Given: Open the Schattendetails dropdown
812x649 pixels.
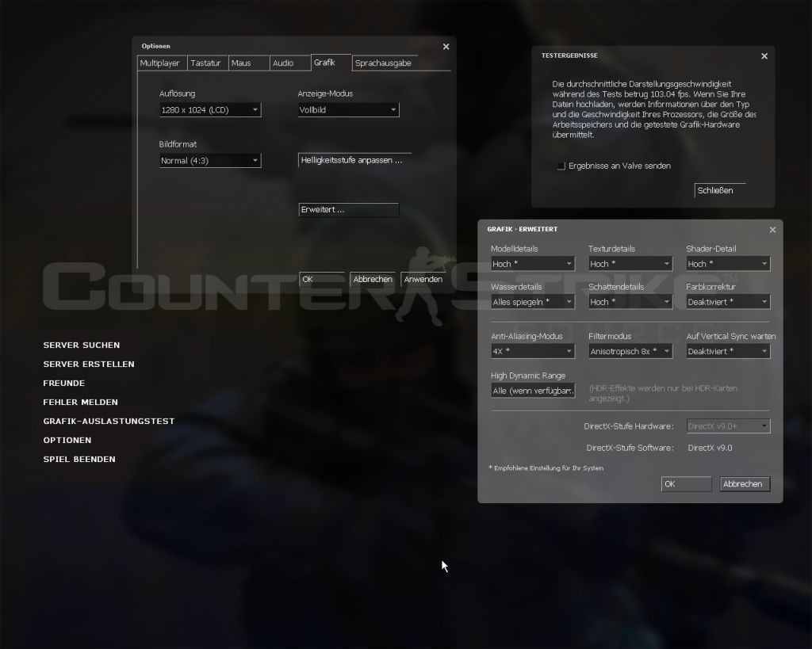Looking at the screenshot, I should point(630,302).
